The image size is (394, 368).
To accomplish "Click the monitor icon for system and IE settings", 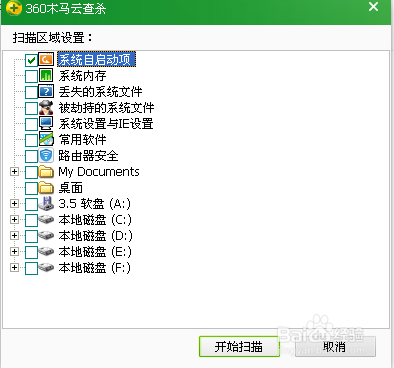I will (x=46, y=123).
